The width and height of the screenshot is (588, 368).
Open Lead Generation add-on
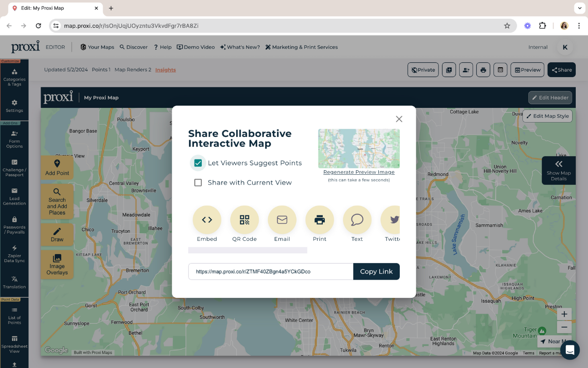(14, 196)
